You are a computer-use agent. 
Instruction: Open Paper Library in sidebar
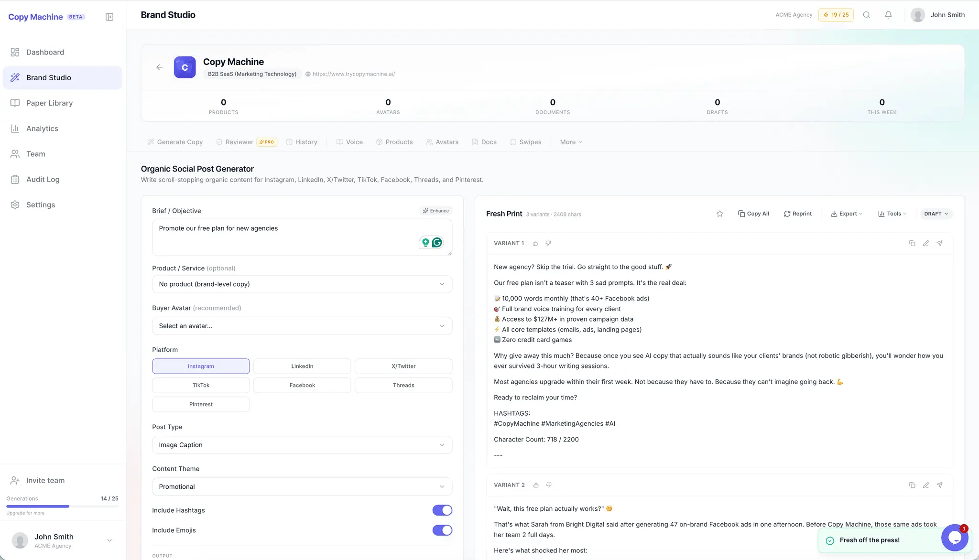click(63, 103)
